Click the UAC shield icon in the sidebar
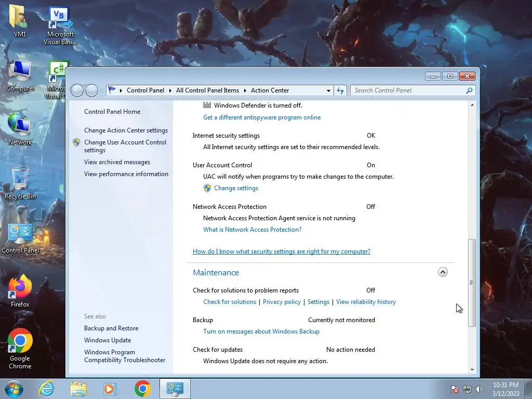 tap(76, 142)
